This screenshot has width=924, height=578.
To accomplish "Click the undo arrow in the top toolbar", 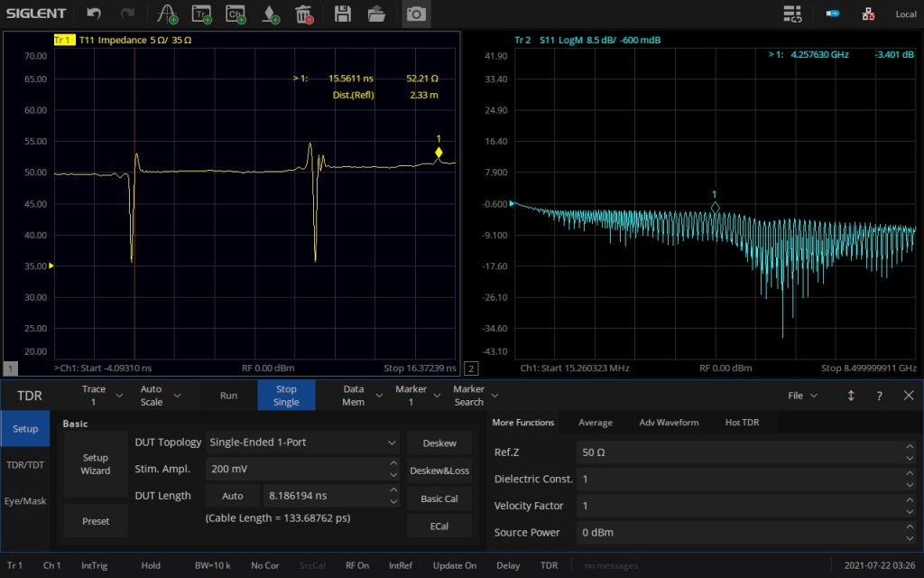I will (x=94, y=14).
